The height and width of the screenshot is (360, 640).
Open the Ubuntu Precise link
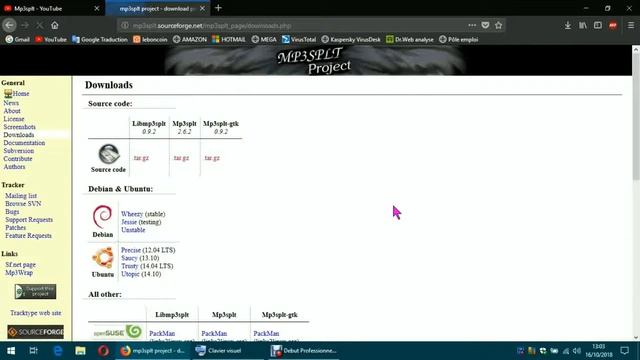[x=131, y=250]
